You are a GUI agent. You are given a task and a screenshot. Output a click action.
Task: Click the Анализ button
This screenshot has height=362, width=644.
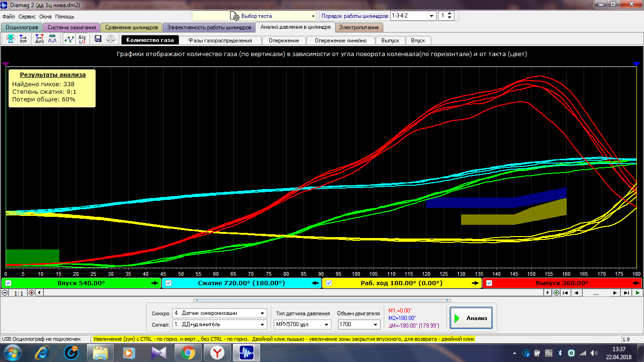(x=471, y=318)
